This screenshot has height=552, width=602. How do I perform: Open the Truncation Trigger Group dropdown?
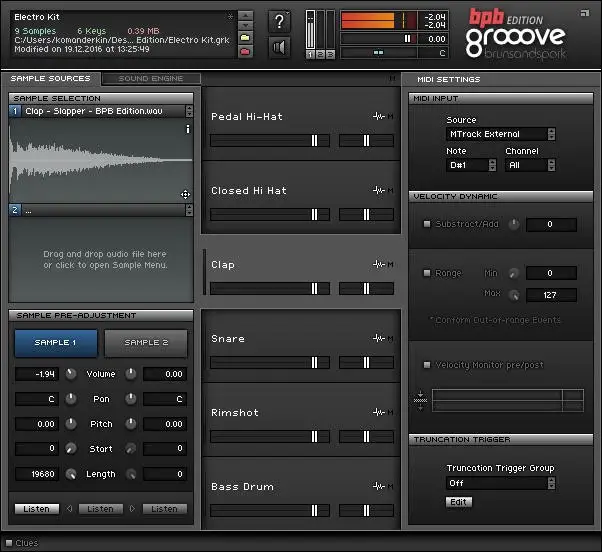[x=500, y=483]
